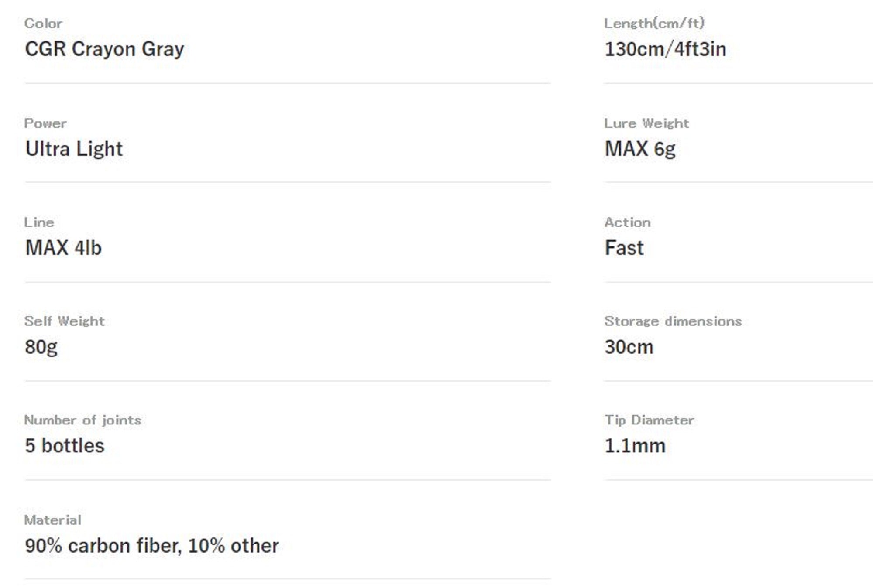This screenshot has height=588, width=873.
Task: Select the 1.1mm tip diameter value
Action: [635, 446]
